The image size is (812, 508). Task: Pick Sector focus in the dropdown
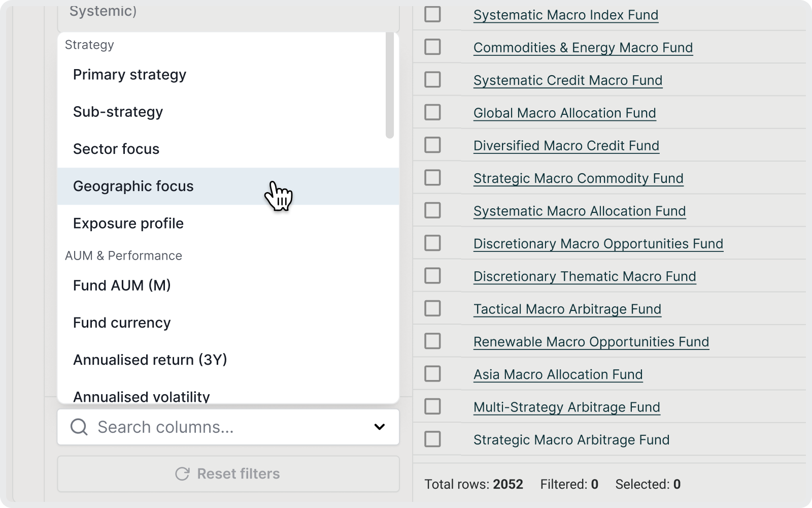pos(116,149)
